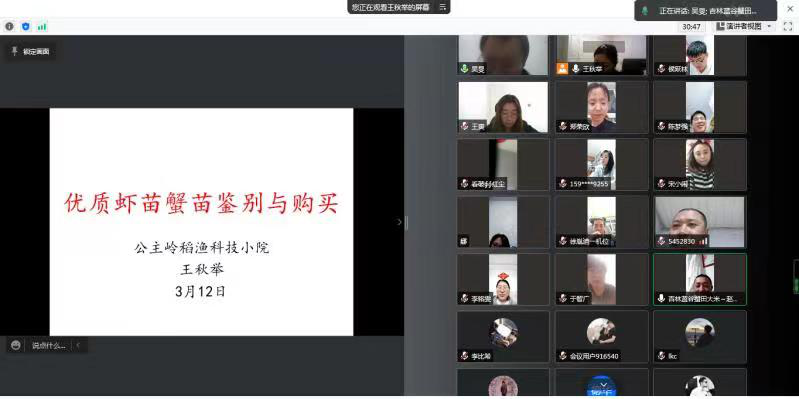This screenshot has width=799, height=399.
Task: Select the 5452830 video tile
Action: click(x=700, y=222)
